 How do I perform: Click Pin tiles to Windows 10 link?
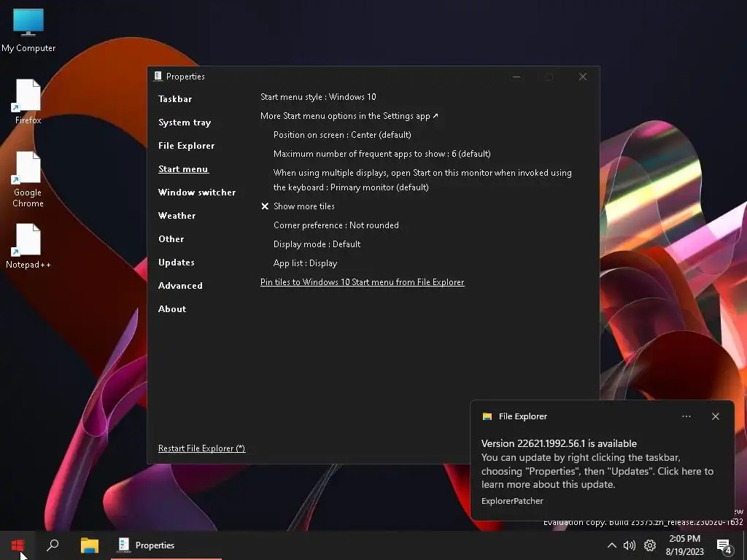pyautogui.click(x=362, y=282)
